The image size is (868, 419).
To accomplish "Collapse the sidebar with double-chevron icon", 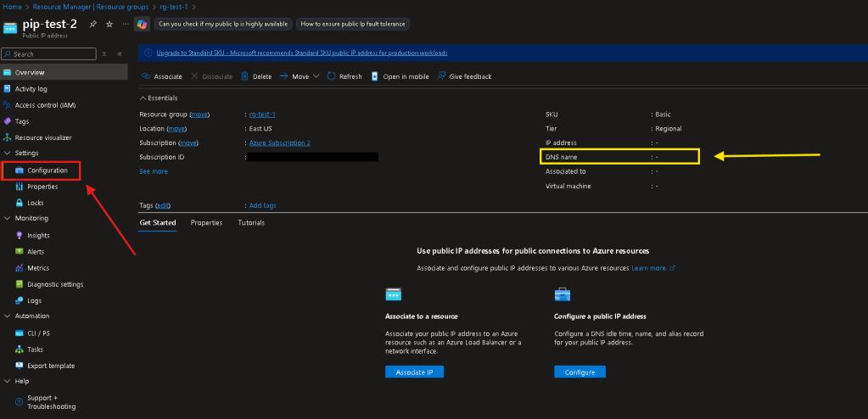I will (119, 54).
